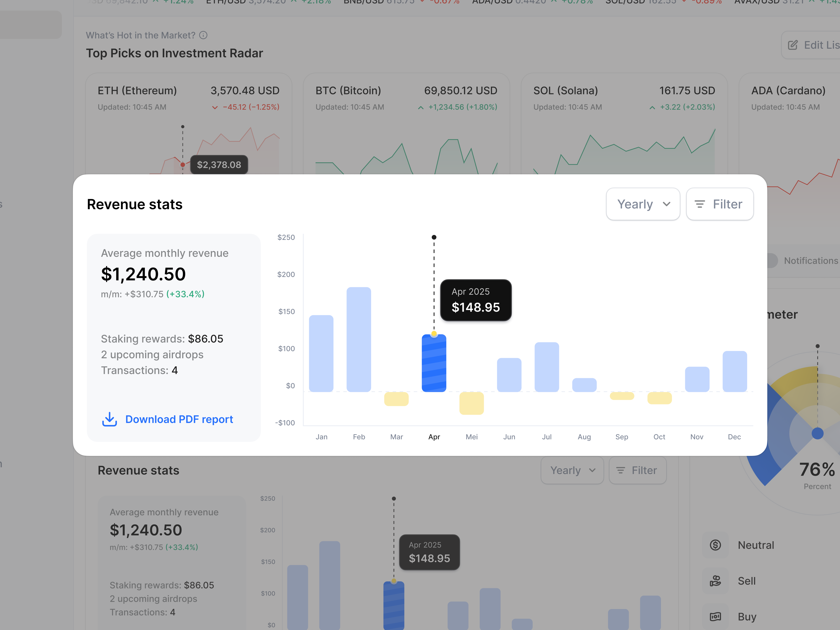Screen dimensions: 840x630
Task: Click the upward arrow on BTC price change
Action: click(420, 107)
